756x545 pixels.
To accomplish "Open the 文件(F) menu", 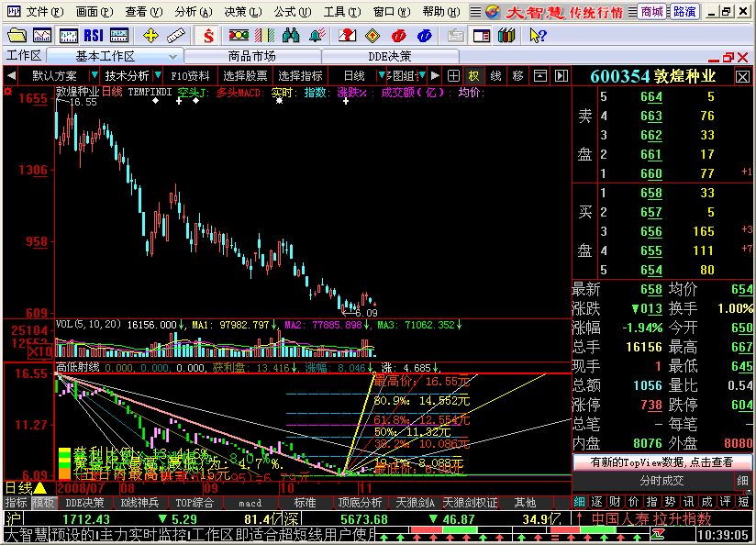I will pyautogui.click(x=44, y=12).
